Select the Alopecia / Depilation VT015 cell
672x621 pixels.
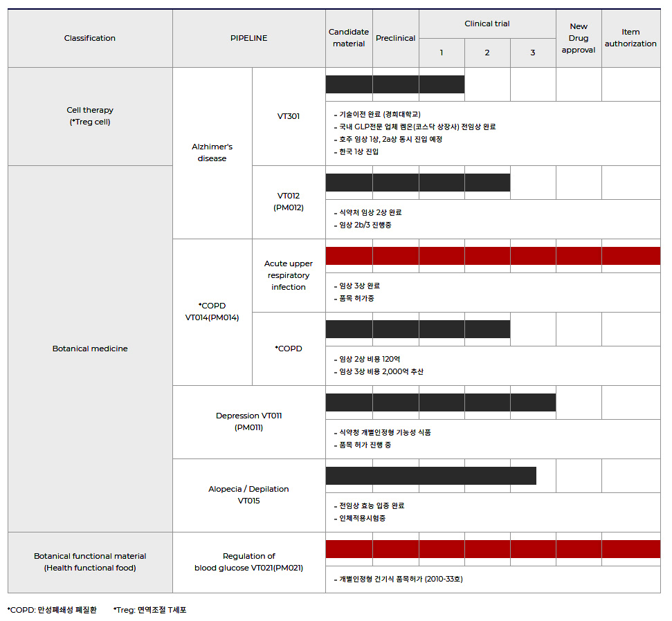point(248,494)
